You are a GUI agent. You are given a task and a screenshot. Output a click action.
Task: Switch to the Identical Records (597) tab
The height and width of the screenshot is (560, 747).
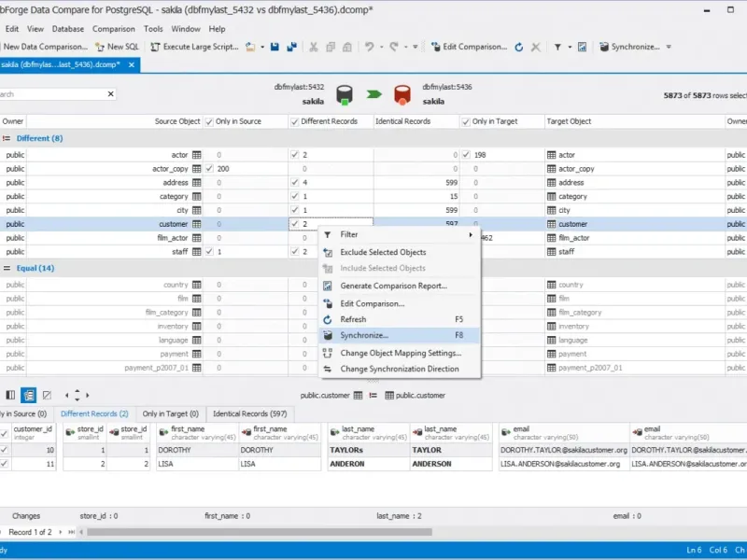point(249,413)
